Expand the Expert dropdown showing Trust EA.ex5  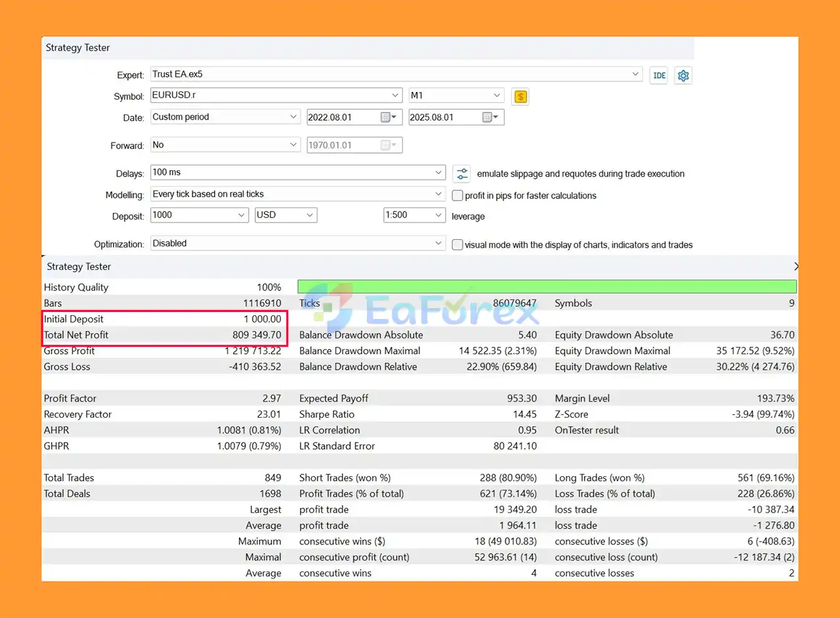[x=635, y=74]
